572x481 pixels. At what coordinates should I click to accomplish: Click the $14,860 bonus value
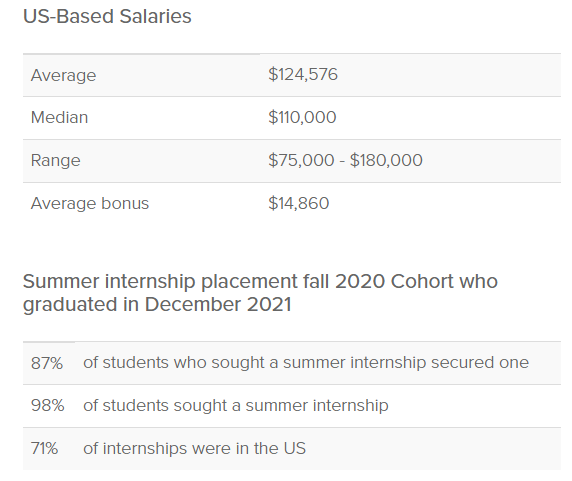click(x=298, y=203)
